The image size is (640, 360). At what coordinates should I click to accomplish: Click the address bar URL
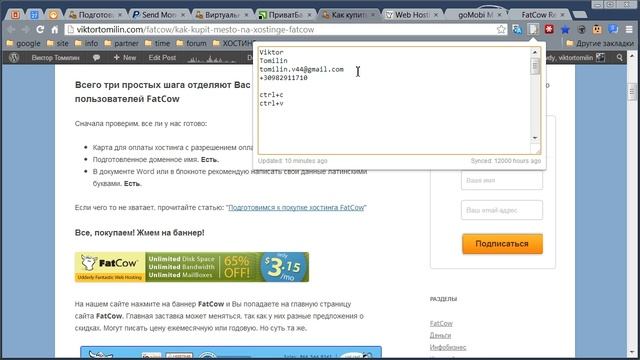point(195,29)
